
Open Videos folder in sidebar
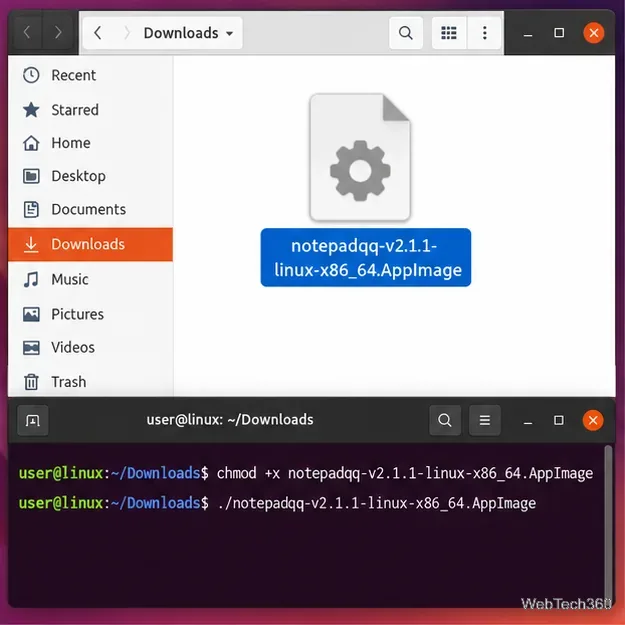(x=90, y=347)
